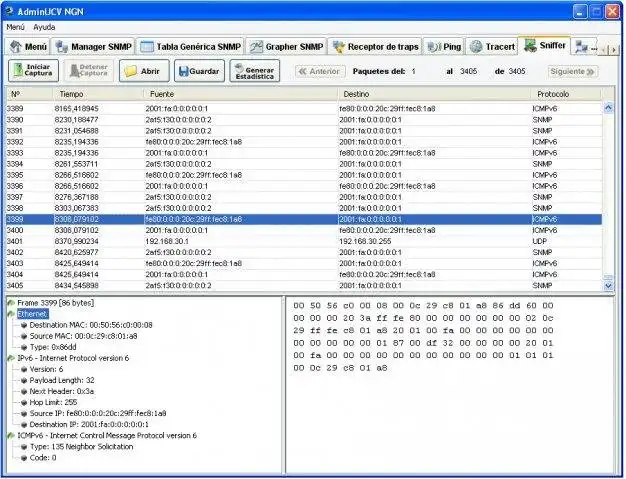The height and width of the screenshot is (479, 626).
Task: Switch to the Manager SNMP tab
Action: pos(94,47)
